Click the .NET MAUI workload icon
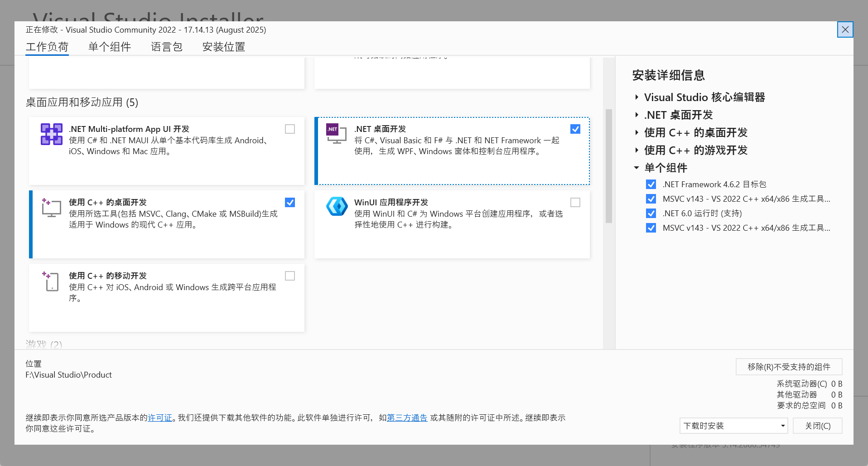868x466 pixels. point(52,134)
